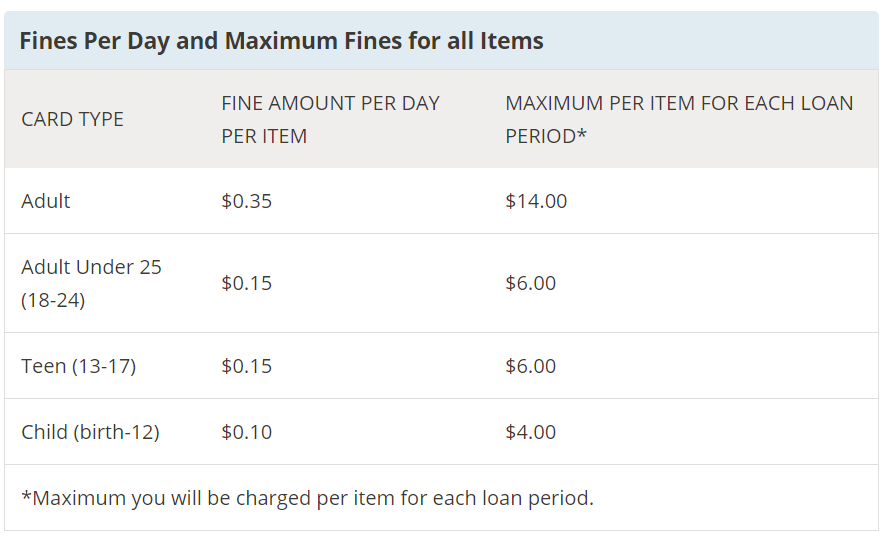The image size is (885, 543).
Task: Click the word 'Items' in the table title
Action: click(x=511, y=41)
